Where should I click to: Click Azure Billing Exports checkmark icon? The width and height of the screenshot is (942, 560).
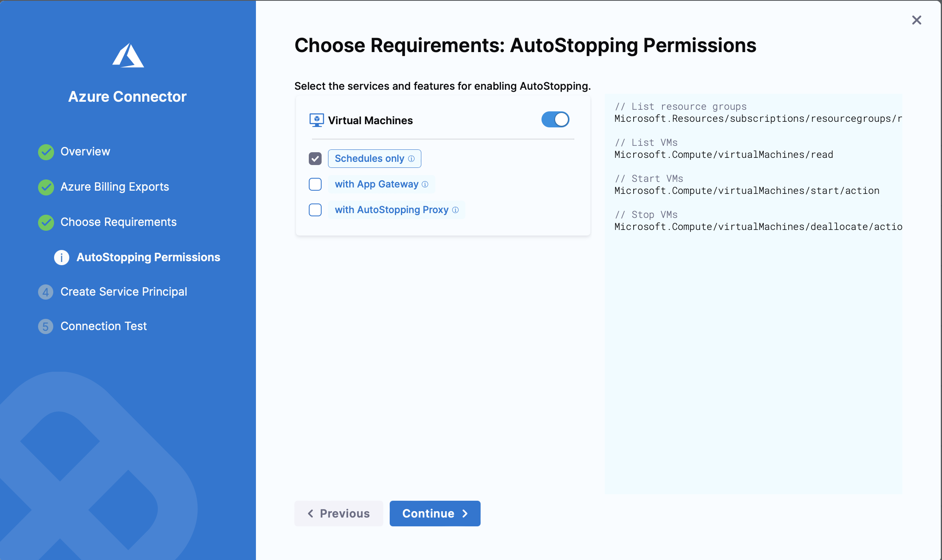click(x=46, y=187)
